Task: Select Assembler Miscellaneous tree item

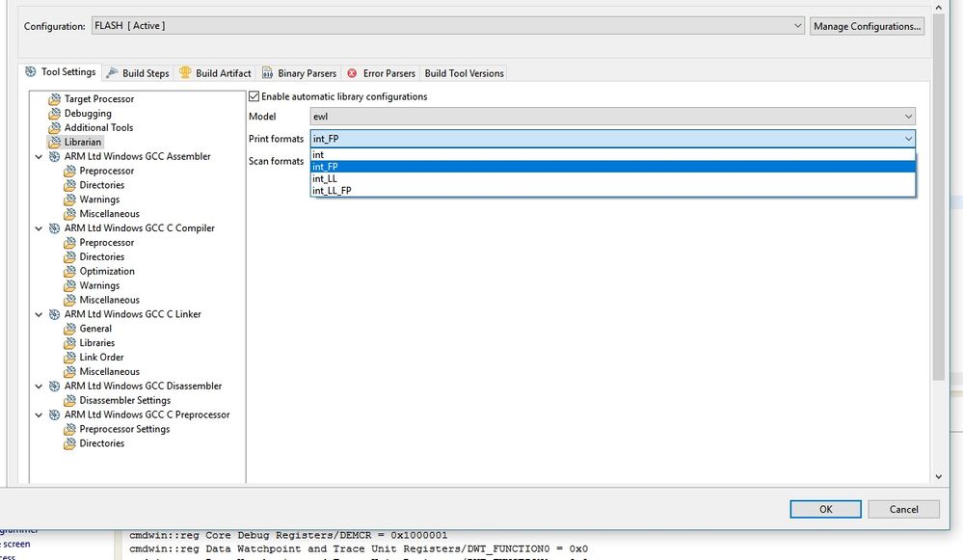Action: 109,214
